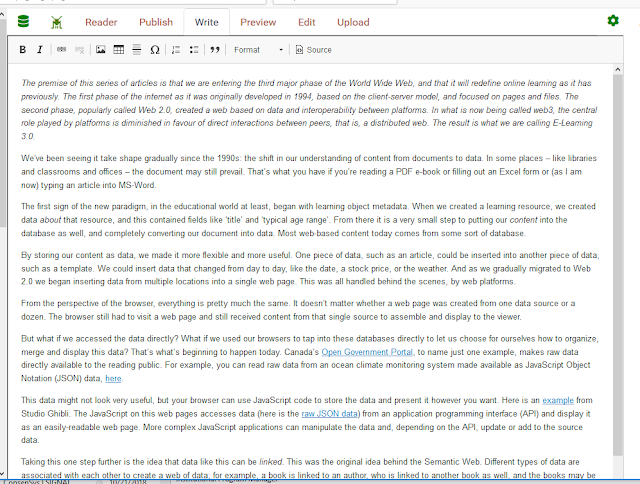Apply block quote formatting
Viewport: 640px width, 484px height.
(x=215, y=50)
